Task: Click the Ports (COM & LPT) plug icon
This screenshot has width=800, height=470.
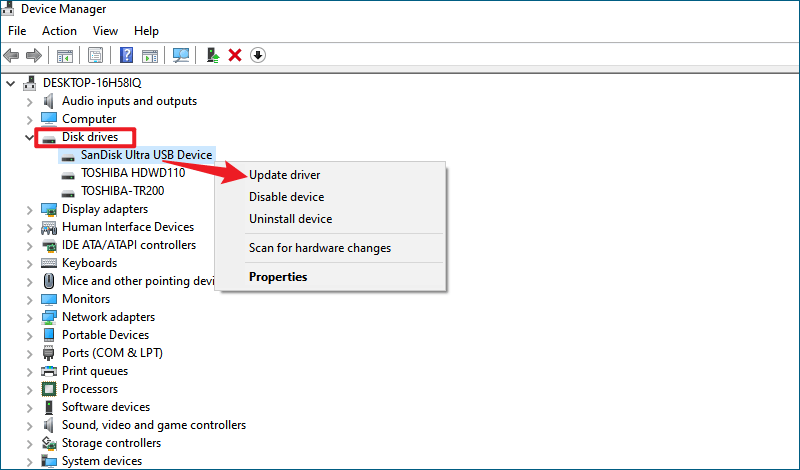Action: (x=48, y=353)
